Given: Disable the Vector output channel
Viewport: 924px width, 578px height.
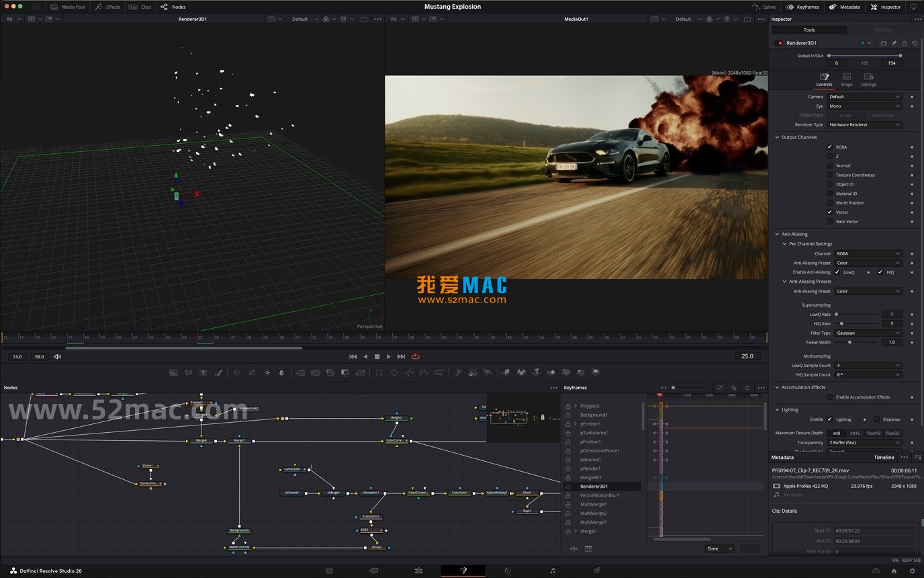Looking at the screenshot, I should 830,212.
